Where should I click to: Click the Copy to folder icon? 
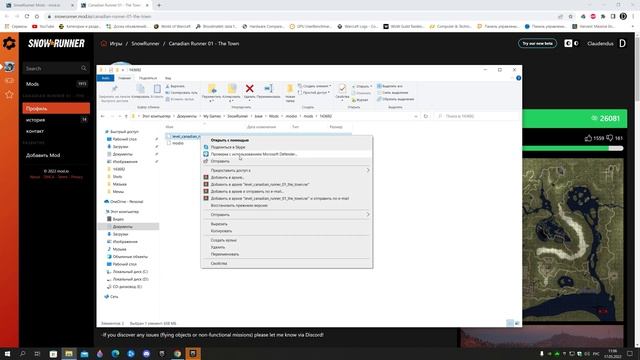(231, 89)
